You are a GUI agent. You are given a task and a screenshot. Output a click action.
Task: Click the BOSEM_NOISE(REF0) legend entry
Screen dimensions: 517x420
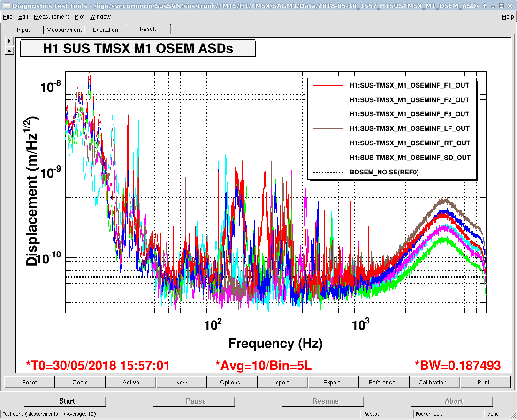[384, 172]
